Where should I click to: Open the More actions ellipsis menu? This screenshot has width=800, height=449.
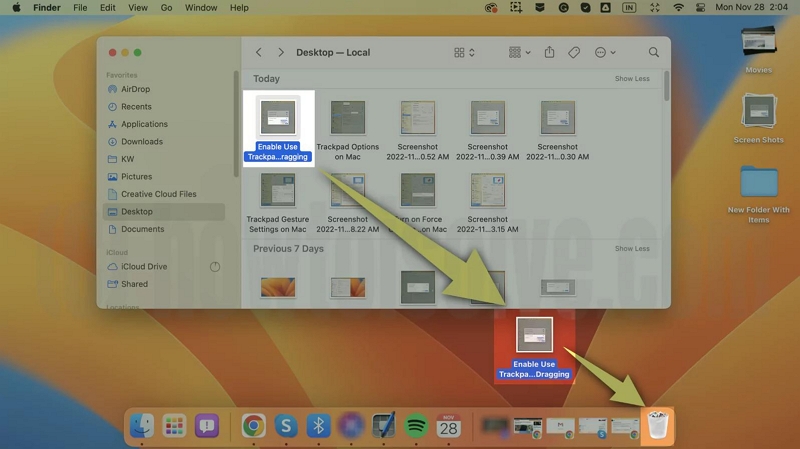click(x=605, y=52)
